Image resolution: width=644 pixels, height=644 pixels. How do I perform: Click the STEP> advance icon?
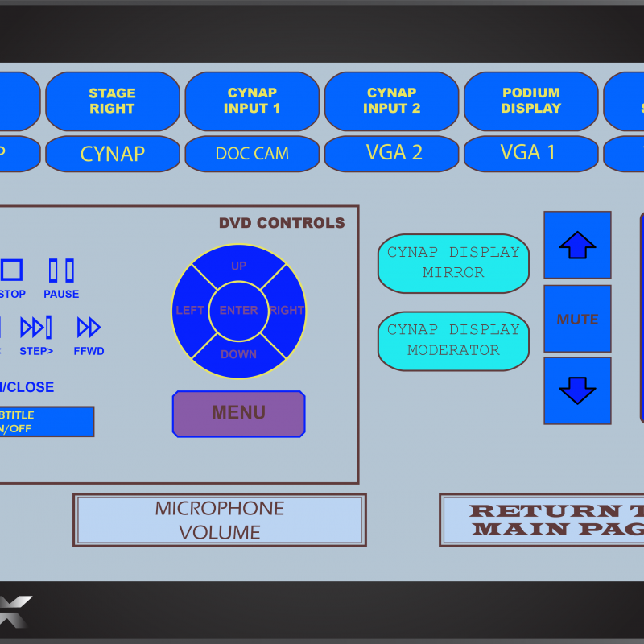pos(35,327)
